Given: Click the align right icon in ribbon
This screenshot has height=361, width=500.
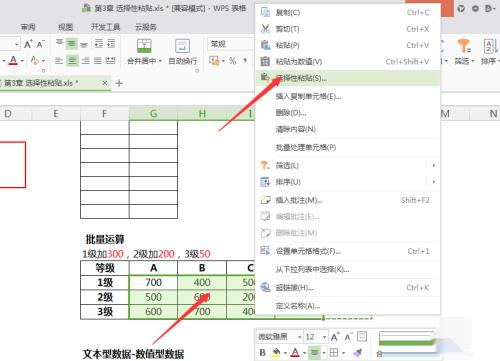Looking at the screenshot, I should pos(86,61).
